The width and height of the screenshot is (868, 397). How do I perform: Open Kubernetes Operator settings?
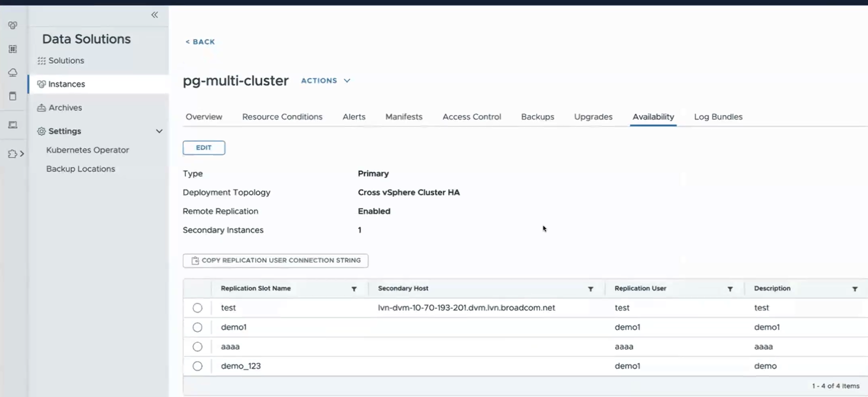tap(87, 150)
